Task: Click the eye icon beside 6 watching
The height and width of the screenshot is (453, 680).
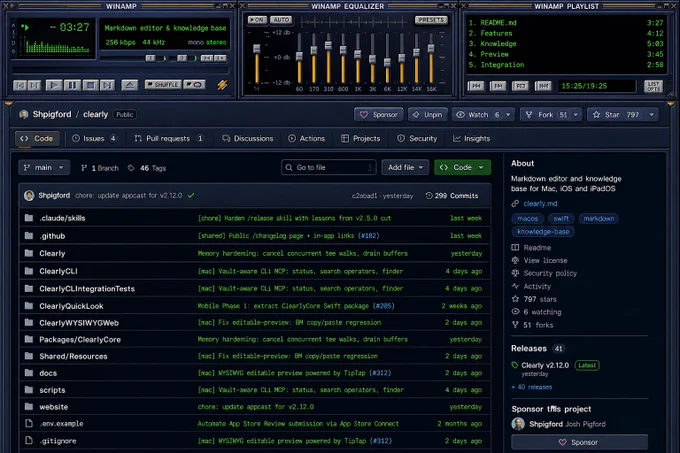Action: point(515,312)
